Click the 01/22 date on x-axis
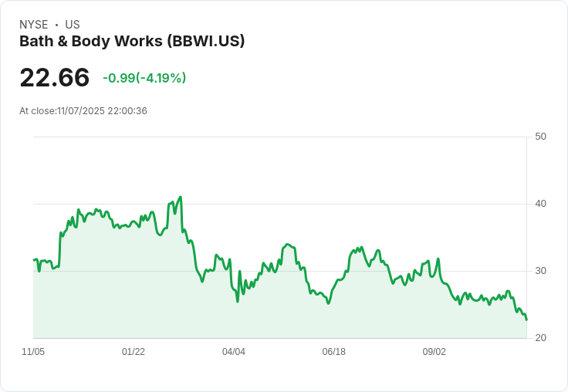 pos(134,352)
